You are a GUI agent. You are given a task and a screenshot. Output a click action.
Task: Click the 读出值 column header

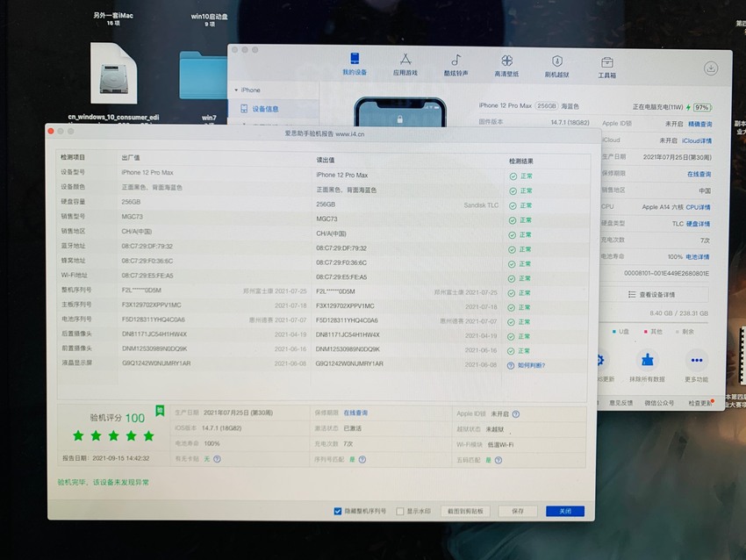(x=326, y=160)
